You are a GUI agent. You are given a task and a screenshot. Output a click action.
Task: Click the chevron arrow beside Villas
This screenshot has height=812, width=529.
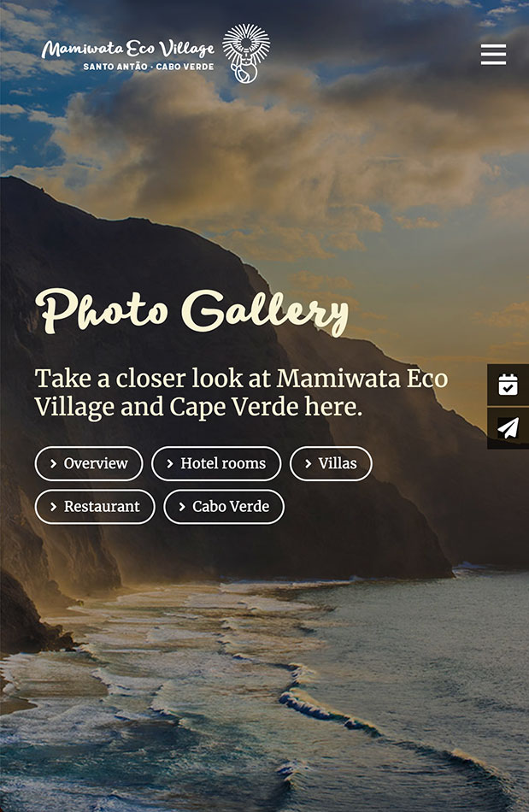(x=308, y=463)
